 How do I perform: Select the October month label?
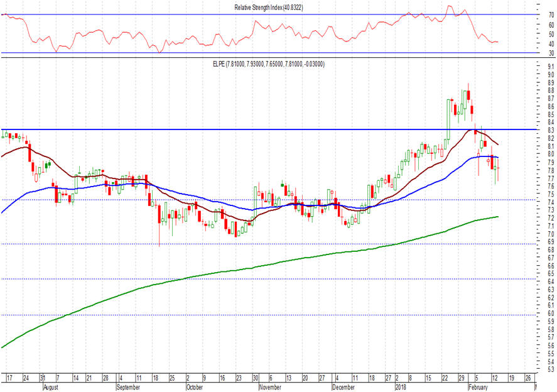coord(194,387)
